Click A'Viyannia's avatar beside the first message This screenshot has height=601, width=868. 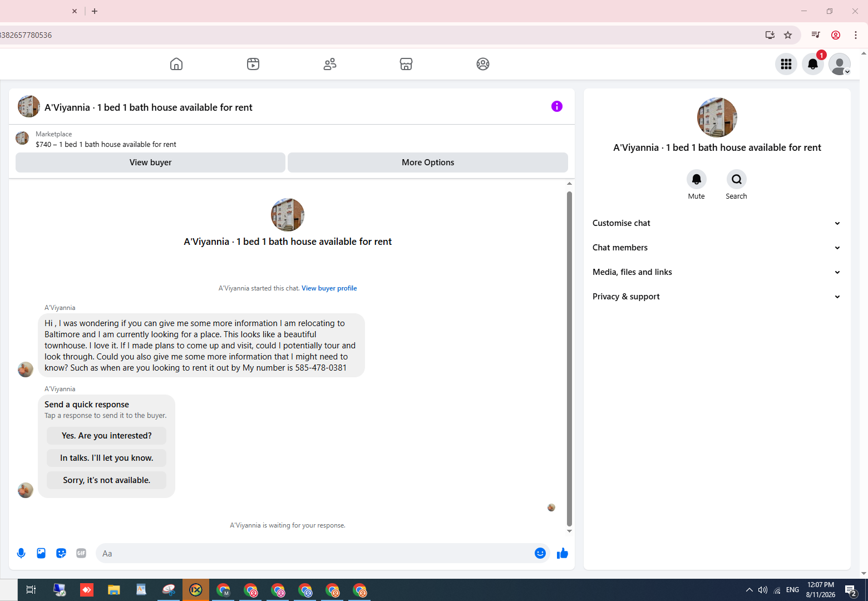coord(26,370)
